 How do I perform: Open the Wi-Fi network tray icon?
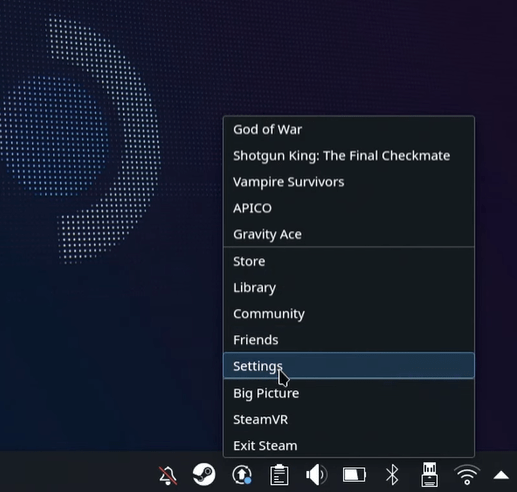[x=467, y=474]
